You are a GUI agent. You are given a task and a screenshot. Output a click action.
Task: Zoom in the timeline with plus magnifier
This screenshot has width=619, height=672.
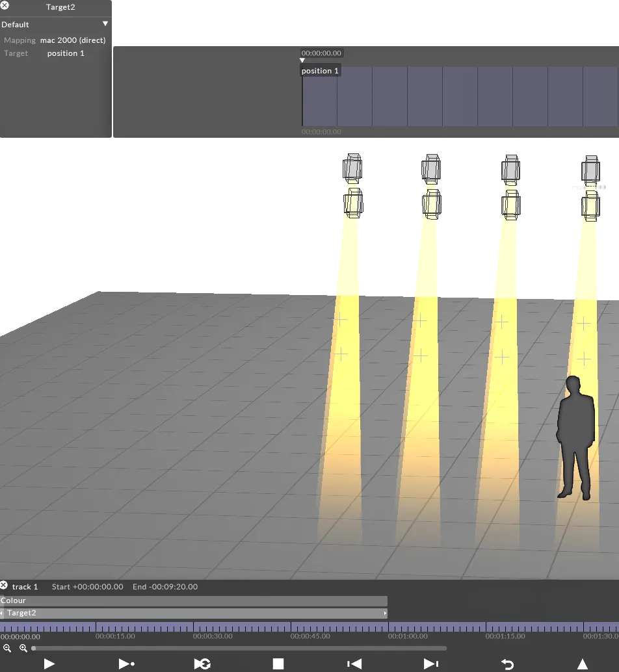coord(23,648)
